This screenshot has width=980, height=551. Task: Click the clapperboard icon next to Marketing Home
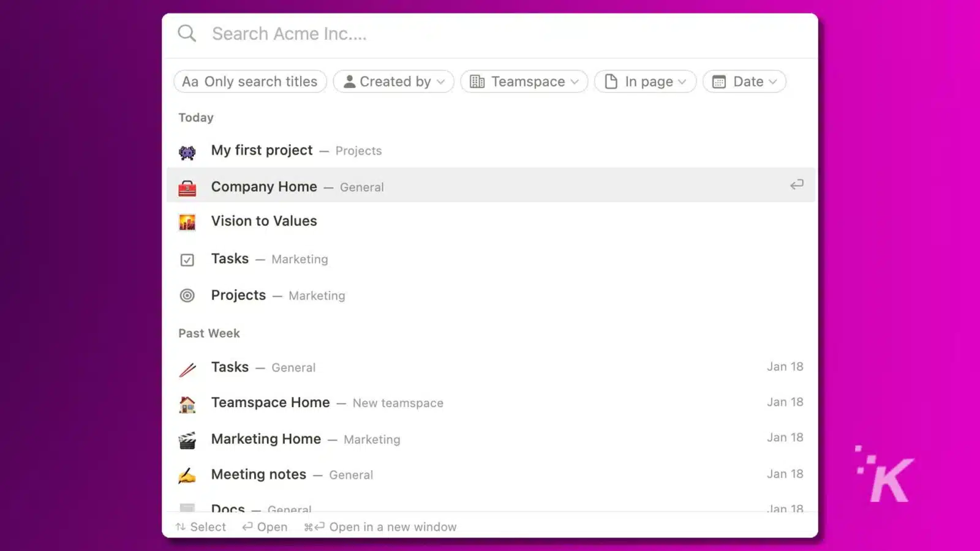(187, 440)
